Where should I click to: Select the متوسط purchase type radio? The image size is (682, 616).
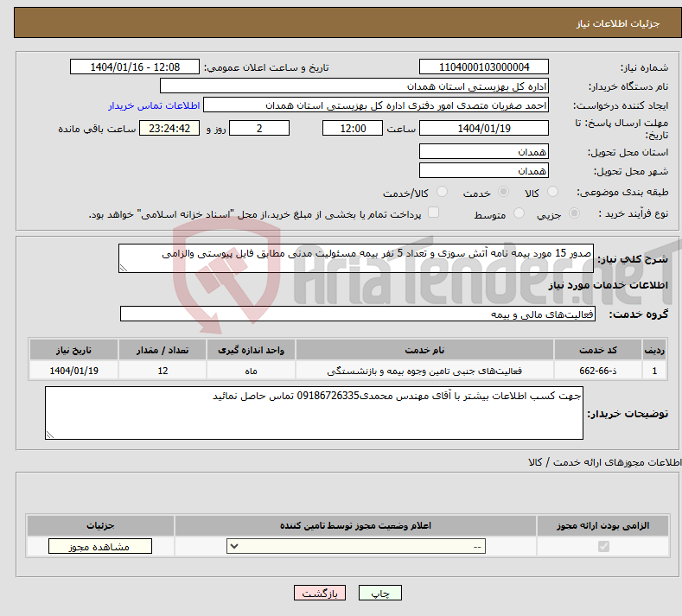[x=519, y=213]
